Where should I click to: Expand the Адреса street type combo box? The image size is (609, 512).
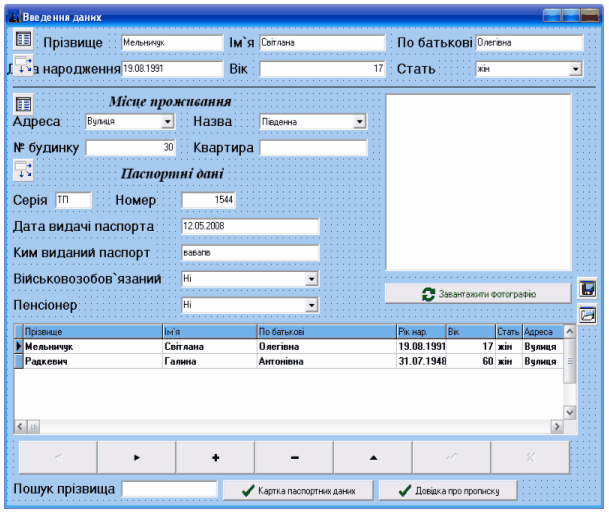(x=167, y=122)
